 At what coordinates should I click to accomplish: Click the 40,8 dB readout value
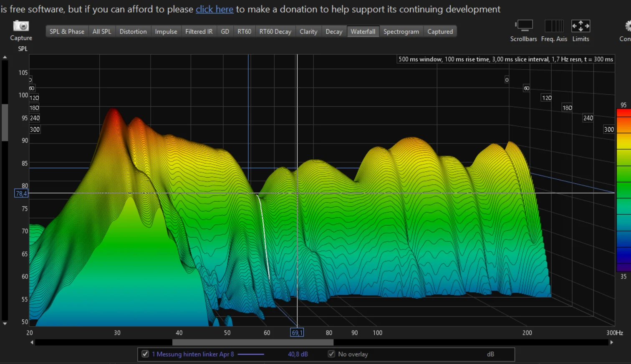pos(298,354)
